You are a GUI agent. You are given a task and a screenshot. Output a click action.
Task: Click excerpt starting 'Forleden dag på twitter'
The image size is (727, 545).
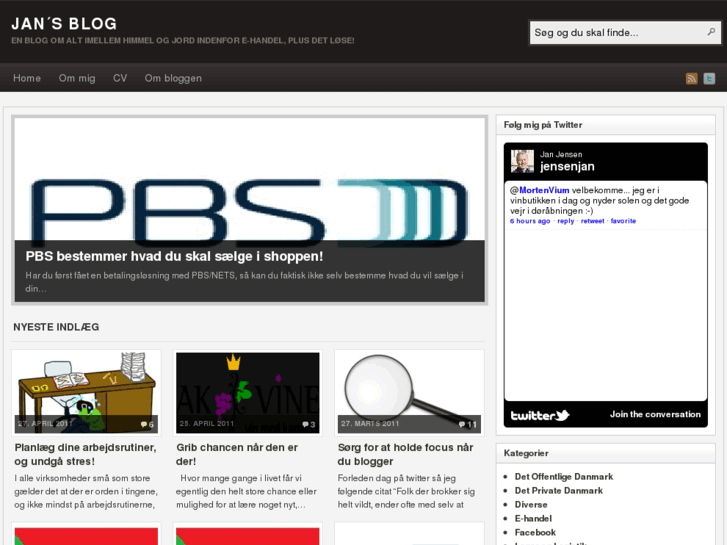tap(406, 491)
